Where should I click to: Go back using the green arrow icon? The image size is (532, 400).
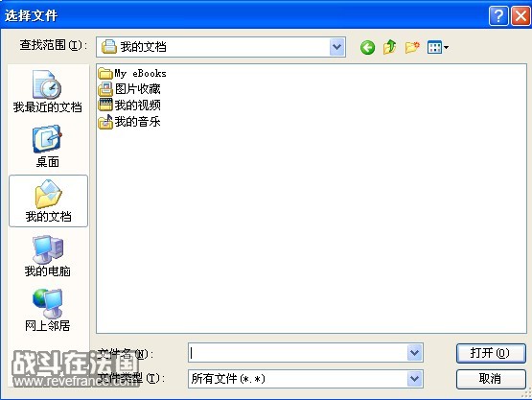pyautogui.click(x=367, y=48)
